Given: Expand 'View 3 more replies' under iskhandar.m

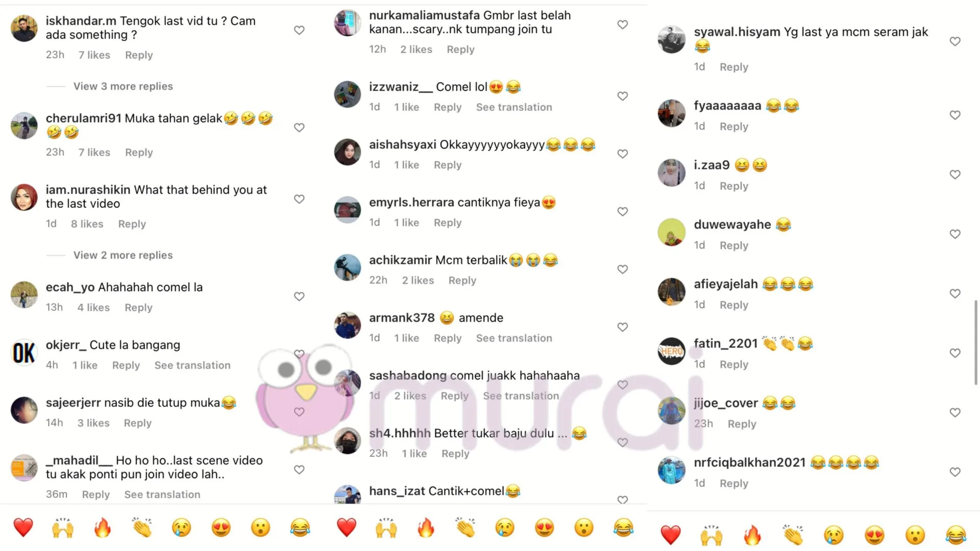Looking at the screenshot, I should (123, 86).
